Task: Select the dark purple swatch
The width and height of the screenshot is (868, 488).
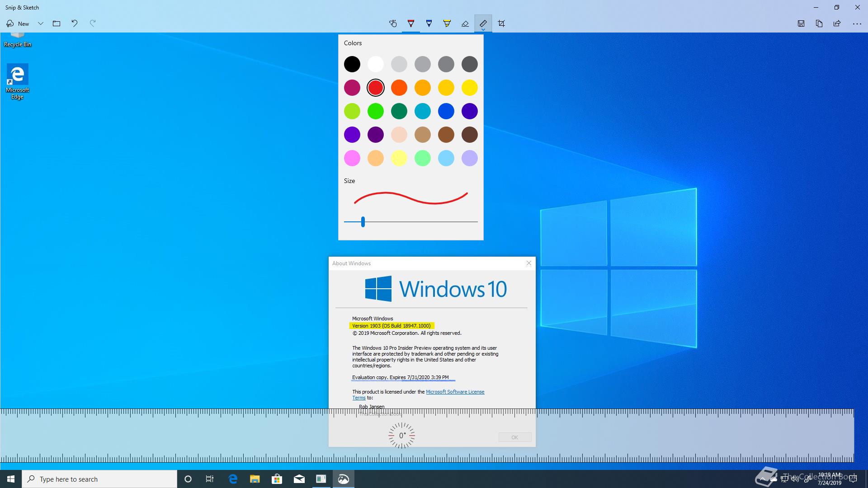Action: [376, 135]
